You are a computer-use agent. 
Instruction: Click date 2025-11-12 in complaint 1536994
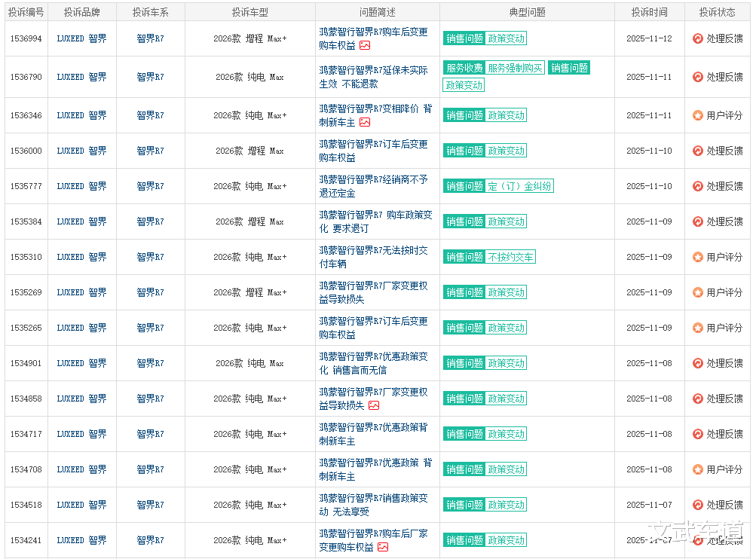(x=649, y=38)
